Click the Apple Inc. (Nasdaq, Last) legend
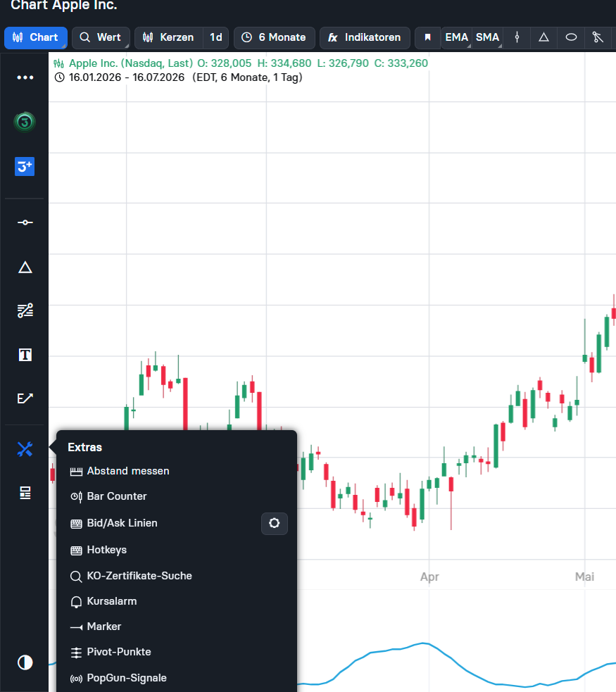 (131, 63)
